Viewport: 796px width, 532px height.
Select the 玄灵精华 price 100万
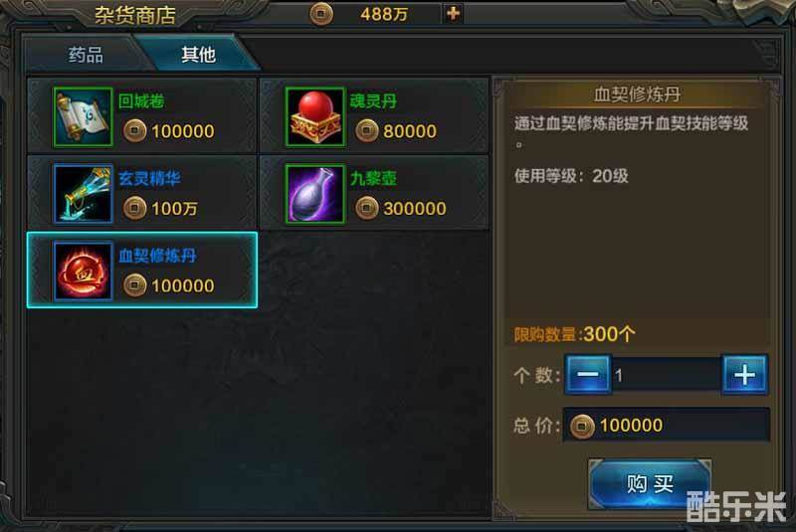coord(175,209)
